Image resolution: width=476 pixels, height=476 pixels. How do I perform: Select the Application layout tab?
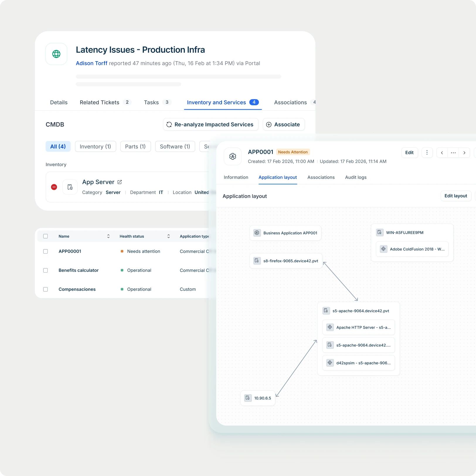[x=278, y=177]
